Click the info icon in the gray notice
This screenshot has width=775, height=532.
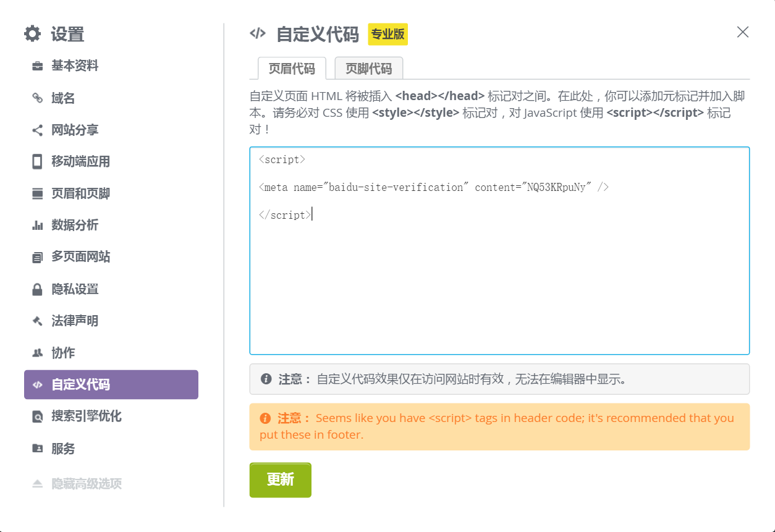(266, 379)
